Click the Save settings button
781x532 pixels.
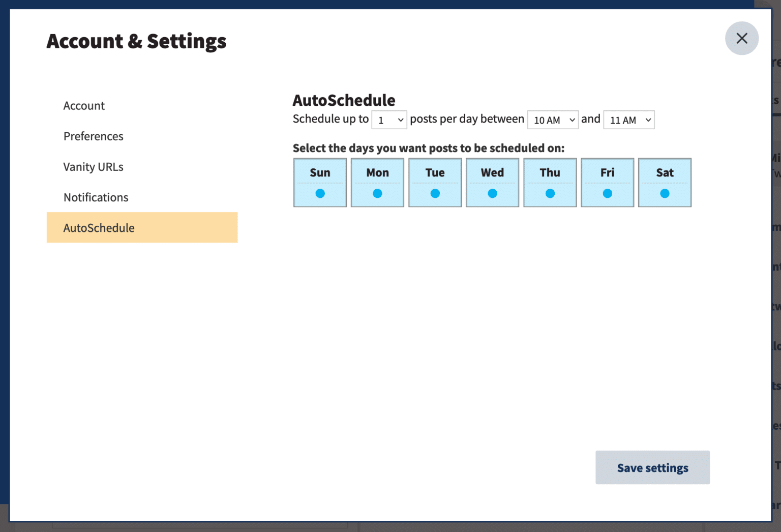coord(652,467)
